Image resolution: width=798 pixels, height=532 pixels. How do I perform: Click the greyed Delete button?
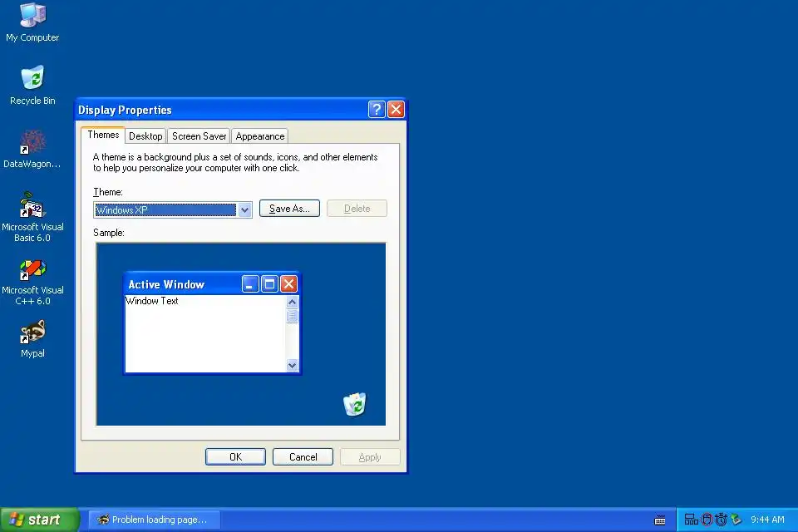pyautogui.click(x=357, y=208)
